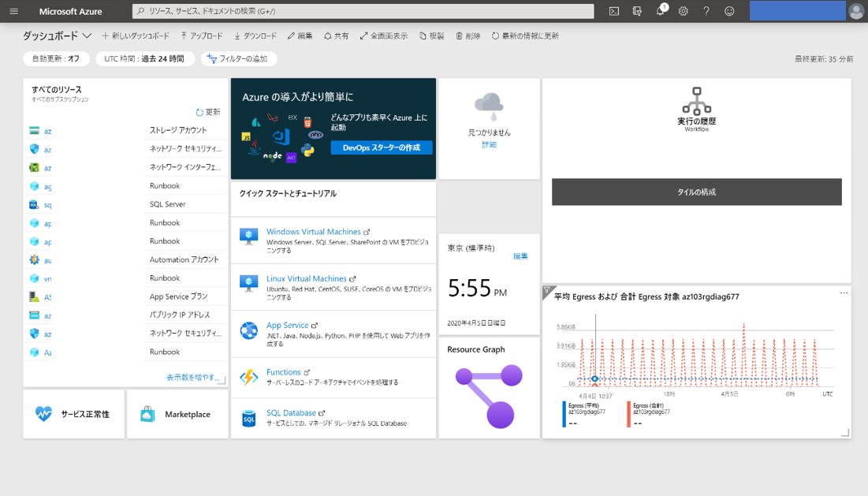Expand the dashboard name dropdown chevron

point(87,36)
